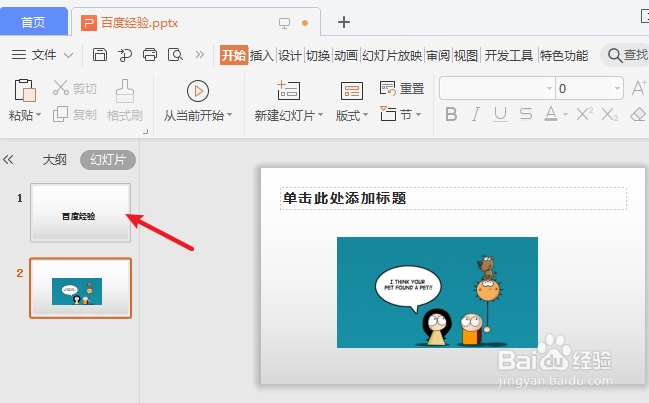Click the clear formatting eraser icon
Viewport: 649px width, 403px height.
[638, 114]
